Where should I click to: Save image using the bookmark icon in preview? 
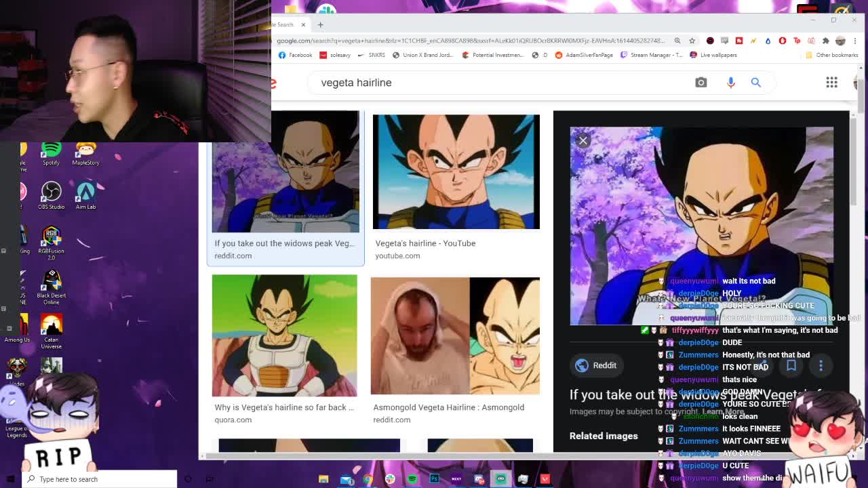(x=791, y=366)
